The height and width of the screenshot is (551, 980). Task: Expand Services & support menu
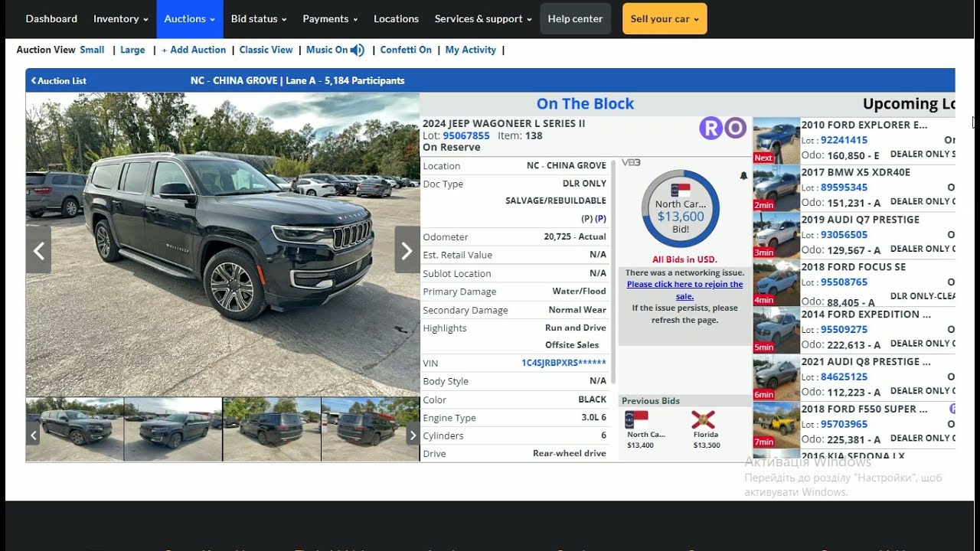482,18
